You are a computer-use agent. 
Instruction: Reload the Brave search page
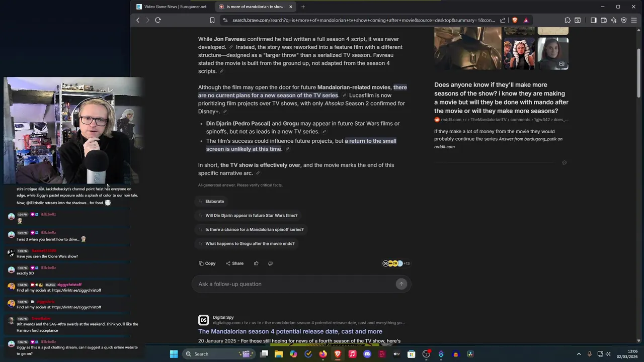(x=158, y=20)
